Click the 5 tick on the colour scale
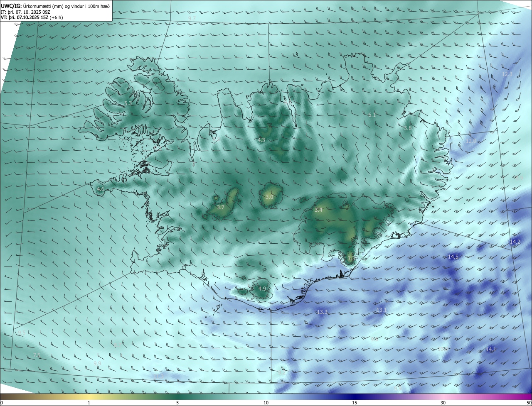 coord(177,403)
